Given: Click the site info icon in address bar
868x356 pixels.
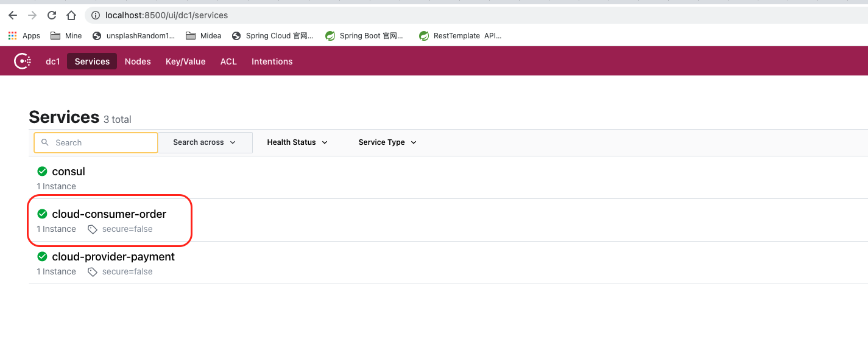Looking at the screenshot, I should pos(96,15).
